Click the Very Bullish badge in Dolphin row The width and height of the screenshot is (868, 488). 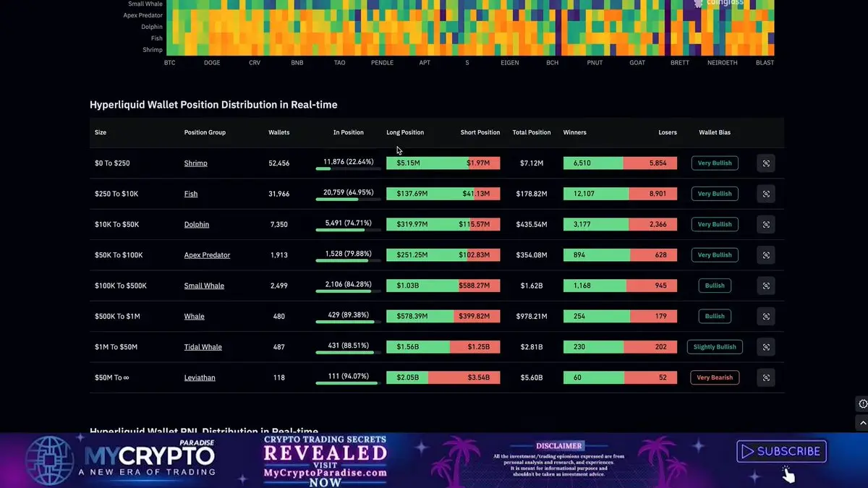[x=715, y=224]
